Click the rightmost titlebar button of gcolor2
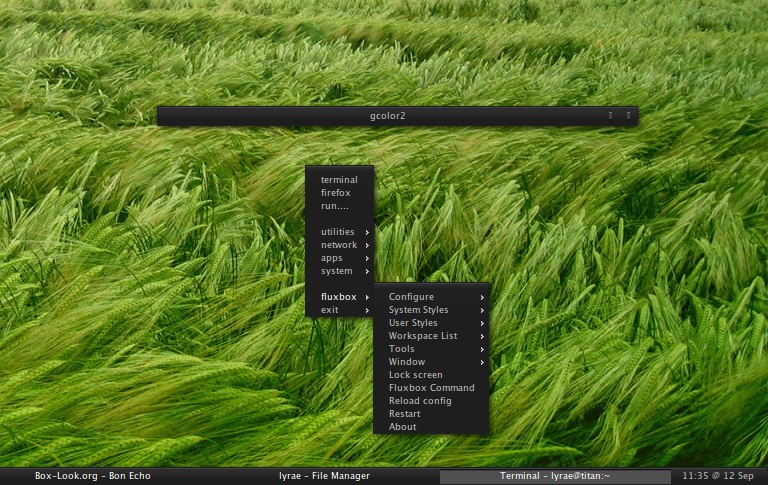Image resolution: width=768 pixels, height=485 pixels. [628, 116]
